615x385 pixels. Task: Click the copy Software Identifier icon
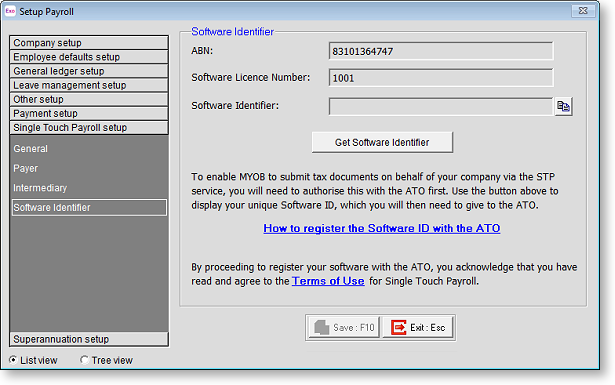pyautogui.click(x=564, y=106)
